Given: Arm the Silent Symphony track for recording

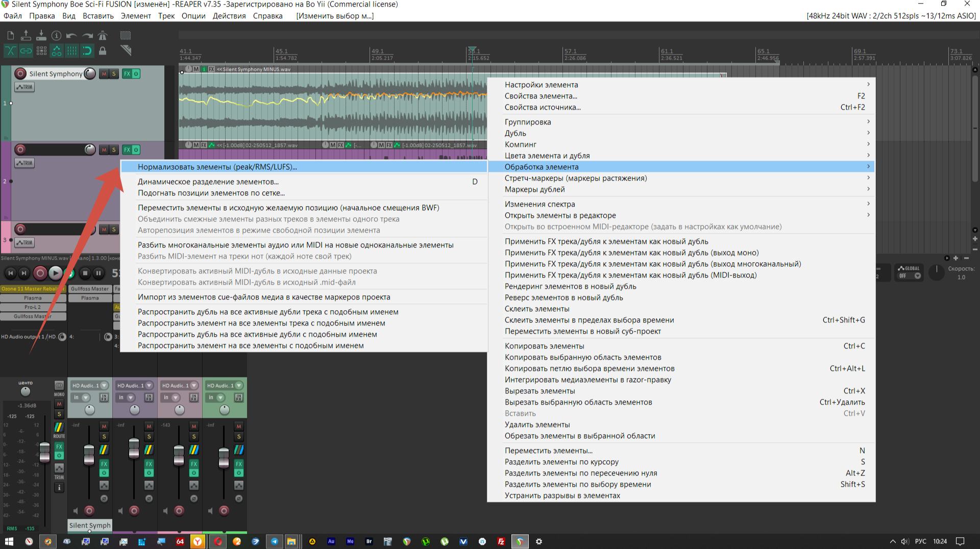Looking at the screenshot, I should point(20,74).
